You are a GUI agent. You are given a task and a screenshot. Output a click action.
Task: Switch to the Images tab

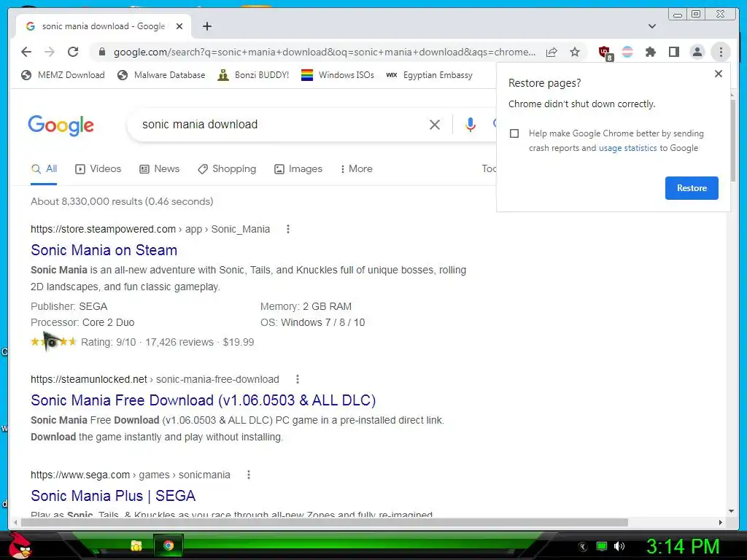[x=298, y=169]
